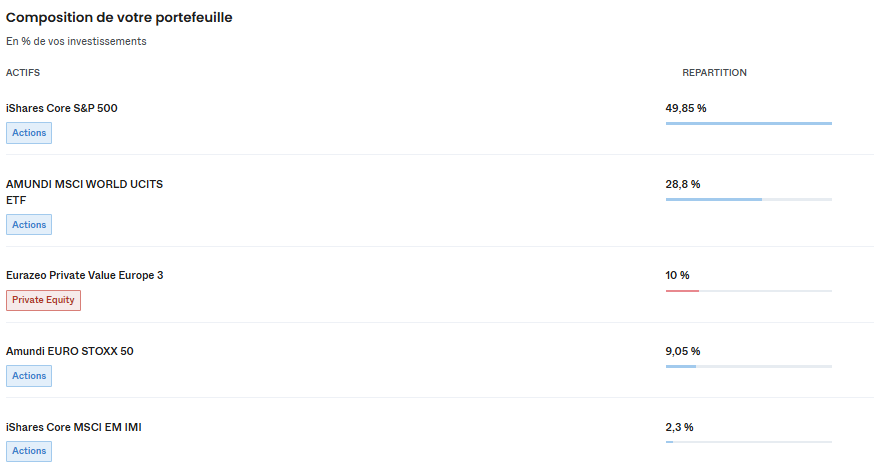The width and height of the screenshot is (874, 470).
Task: Select the Actions tag under iShares Core S&P 500
Action: [x=29, y=133]
